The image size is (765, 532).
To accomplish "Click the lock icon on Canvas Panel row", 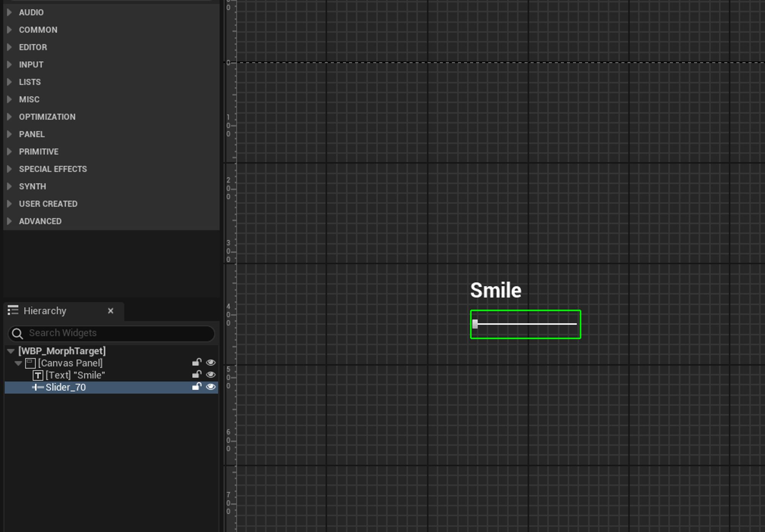I will pos(197,362).
